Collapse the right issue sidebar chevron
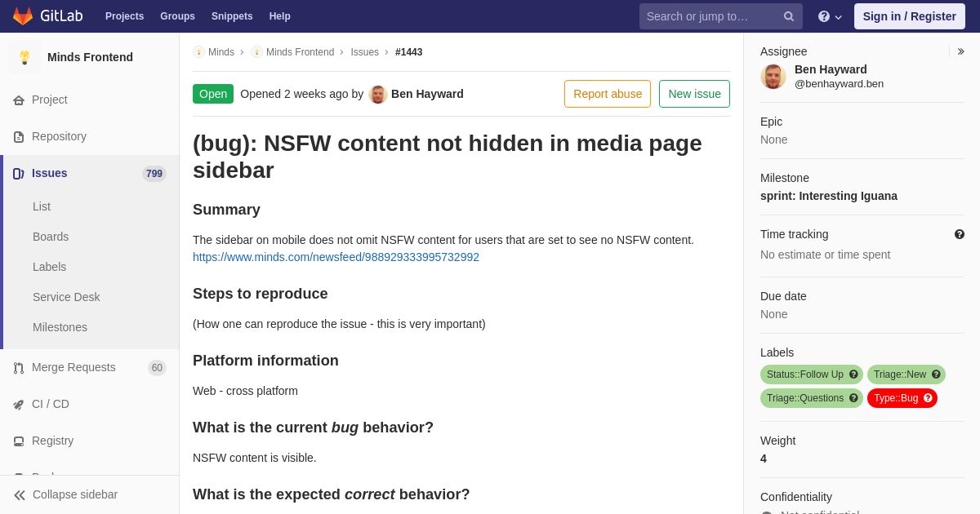Viewport: 980px width, 514px height. click(x=960, y=51)
